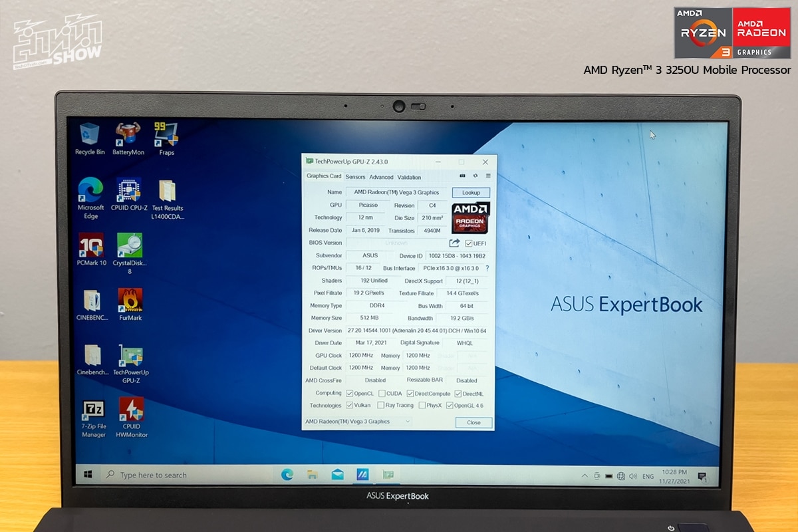Screen dimensions: 798x532
Task: Click the Memory Size value 512 MB
Action: (x=369, y=319)
